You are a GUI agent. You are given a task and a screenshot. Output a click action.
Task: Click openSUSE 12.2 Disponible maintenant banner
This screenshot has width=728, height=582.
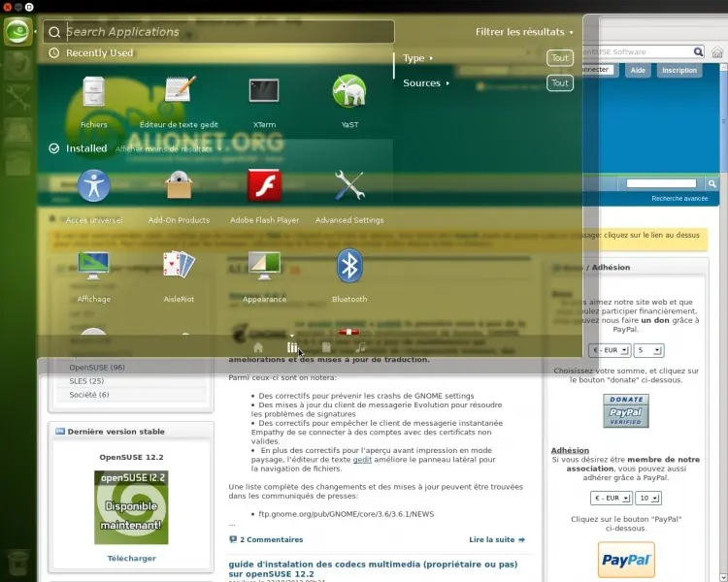(131, 507)
